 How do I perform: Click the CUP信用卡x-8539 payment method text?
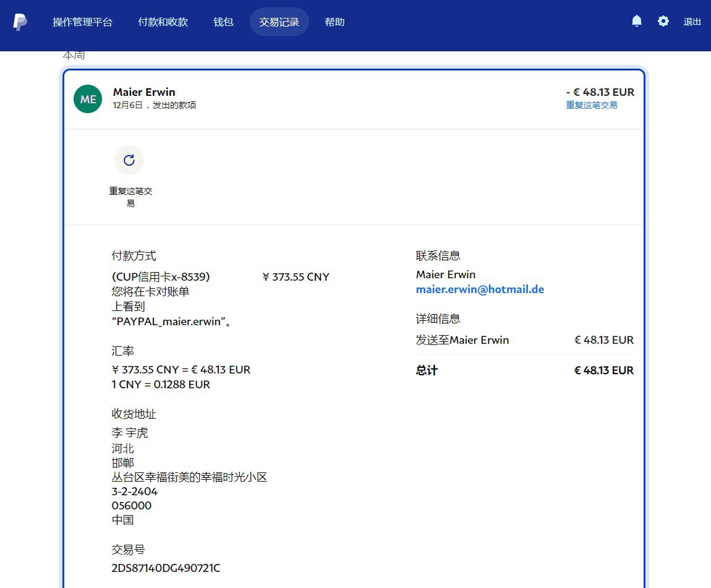tap(161, 277)
